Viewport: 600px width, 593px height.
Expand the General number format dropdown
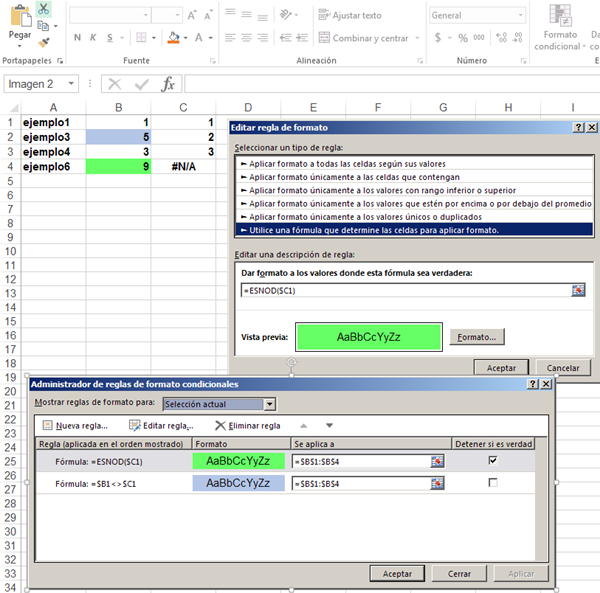(x=509, y=16)
